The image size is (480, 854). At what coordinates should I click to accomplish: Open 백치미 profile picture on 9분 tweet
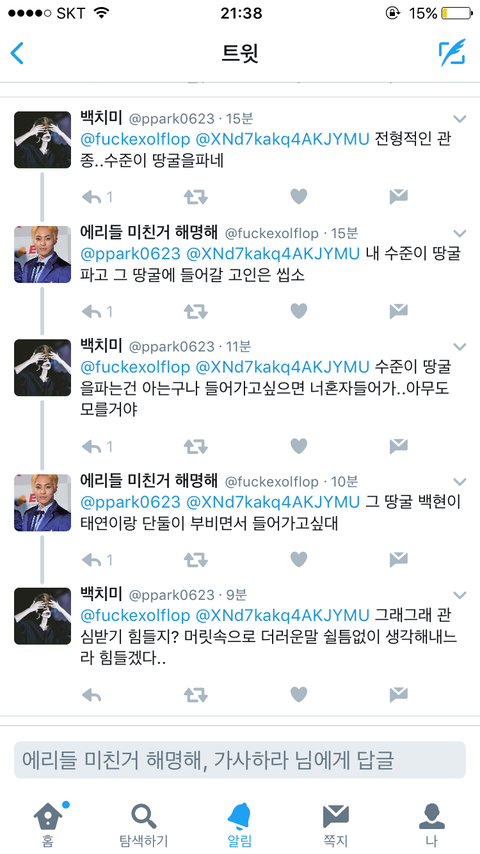click(x=42, y=616)
